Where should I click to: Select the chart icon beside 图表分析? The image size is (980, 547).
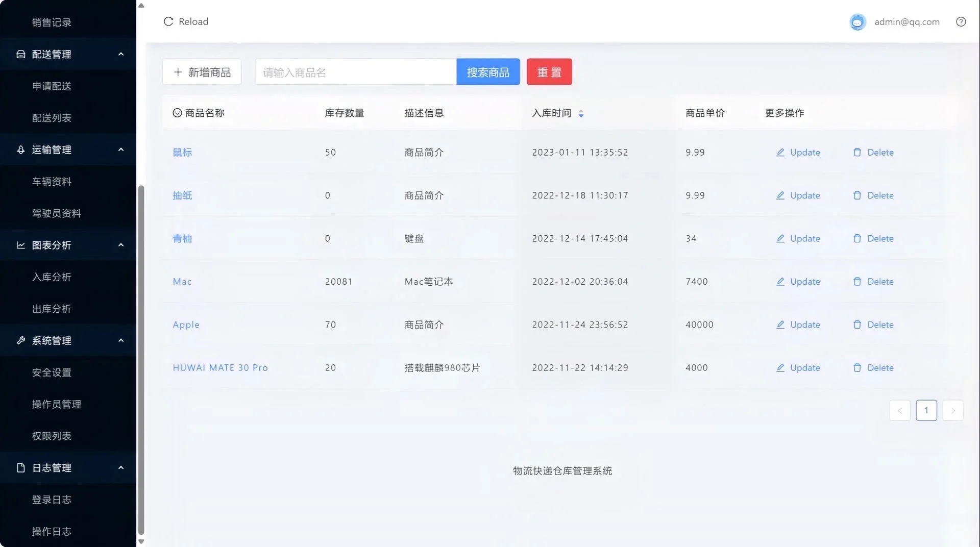(20, 245)
